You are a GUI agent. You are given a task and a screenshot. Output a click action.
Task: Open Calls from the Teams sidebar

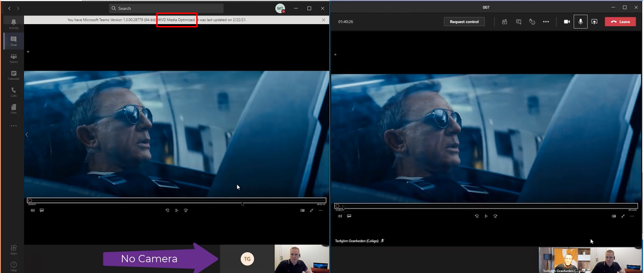13,91
